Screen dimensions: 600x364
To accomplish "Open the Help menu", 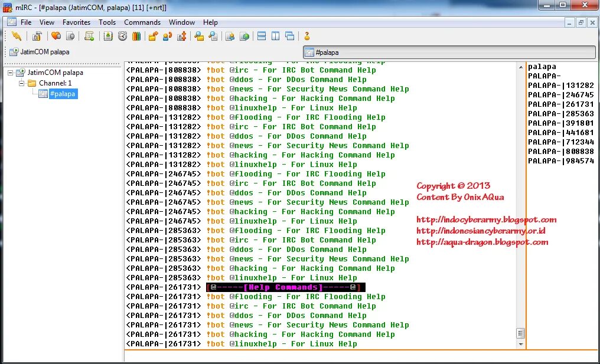I will (x=210, y=22).
